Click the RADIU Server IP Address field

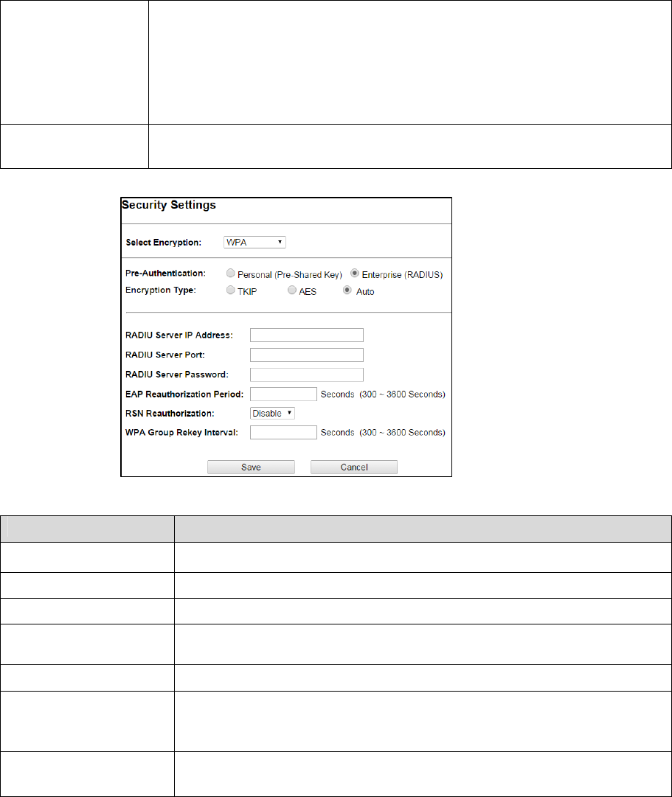pos(307,335)
